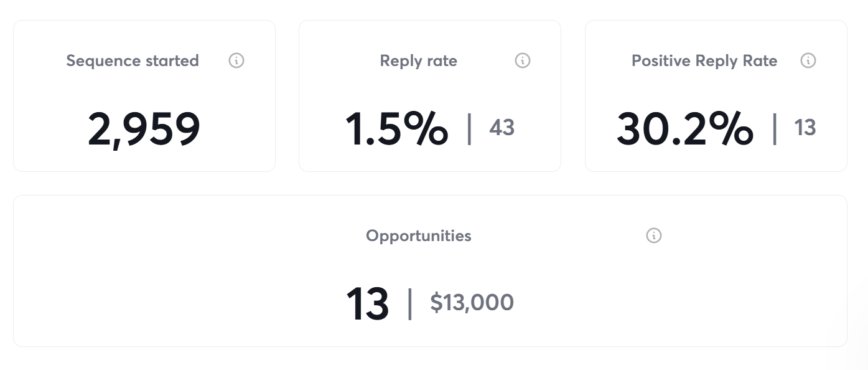Click the divider between 13 and $13,000
This screenshot has height=370, width=868.
[x=409, y=304]
